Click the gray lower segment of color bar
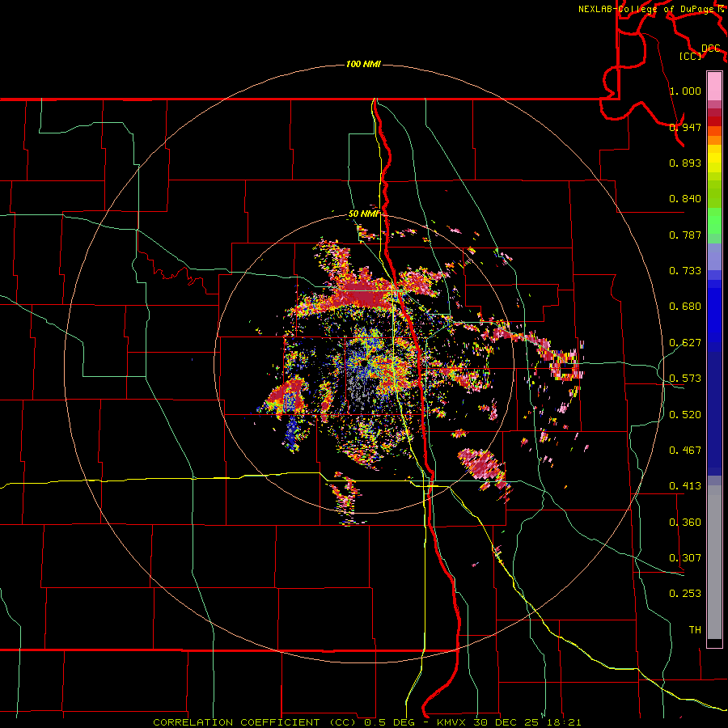The width and height of the screenshot is (728, 728). tap(714, 562)
